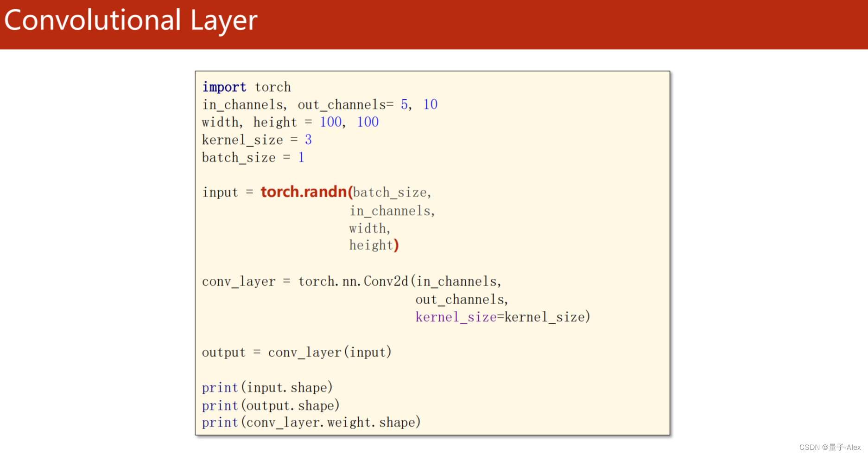Click the "width," argument under torch.randn

pos(370,229)
